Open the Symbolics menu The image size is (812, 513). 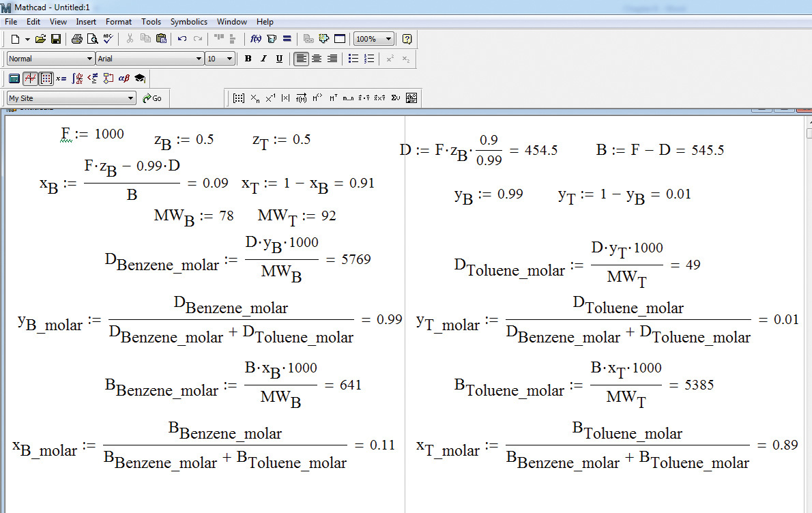[x=188, y=22]
